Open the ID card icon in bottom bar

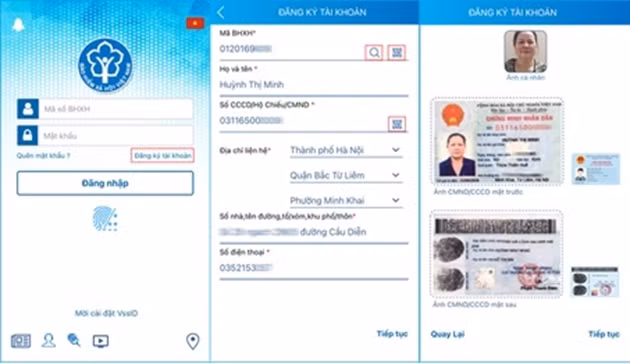click(21, 341)
